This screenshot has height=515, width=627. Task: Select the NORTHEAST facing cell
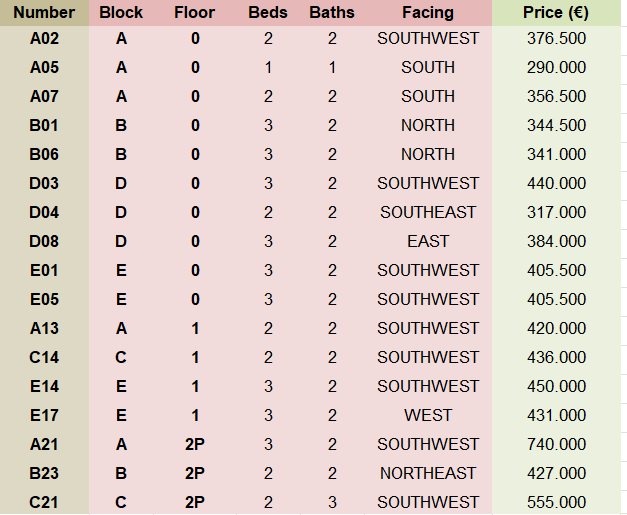tap(428, 473)
